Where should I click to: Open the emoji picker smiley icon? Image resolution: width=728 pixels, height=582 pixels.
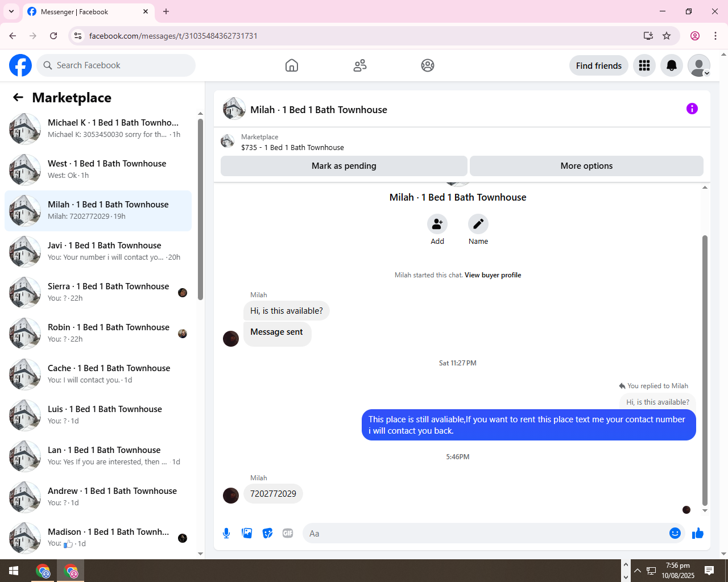click(x=675, y=533)
